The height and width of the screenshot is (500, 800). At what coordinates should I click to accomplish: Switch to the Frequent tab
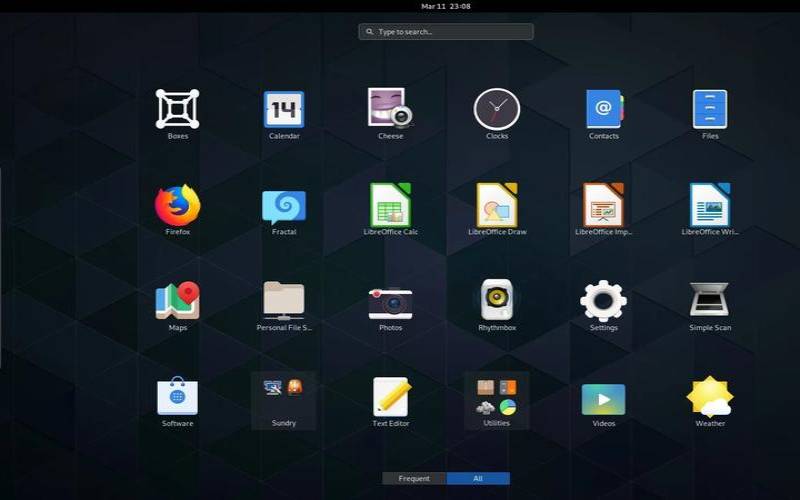(414, 478)
